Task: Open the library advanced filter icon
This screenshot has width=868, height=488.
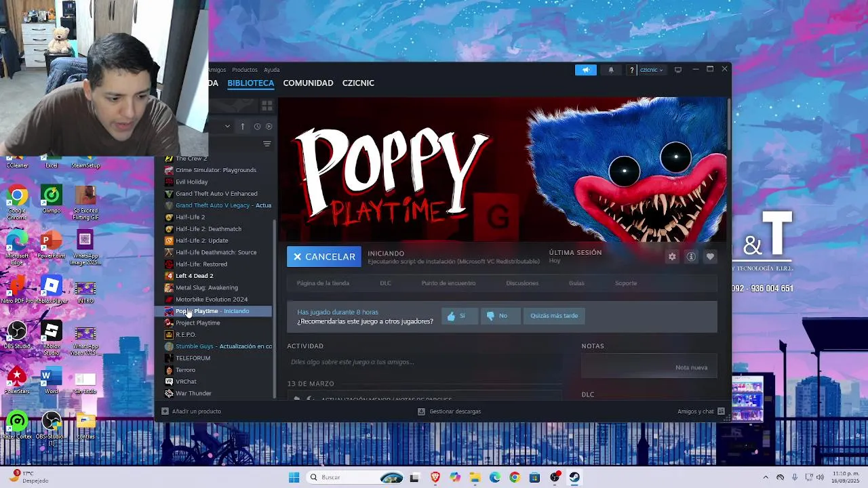Action: pos(267,144)
